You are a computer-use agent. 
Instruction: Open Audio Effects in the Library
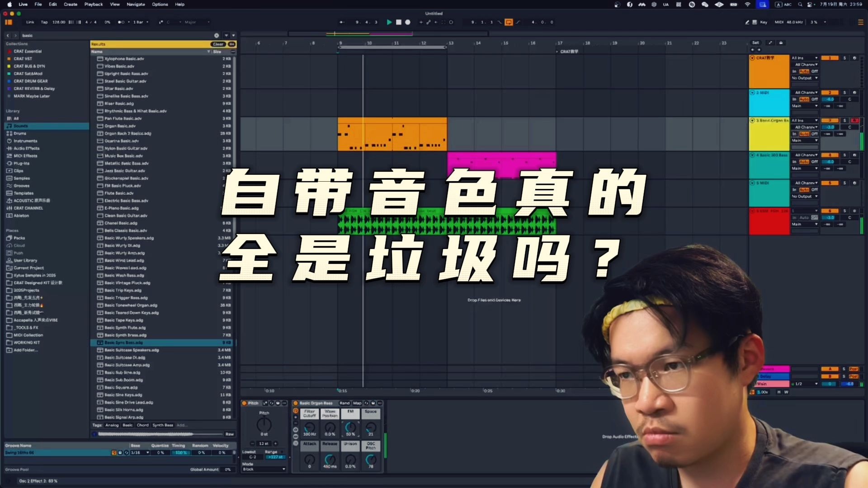47,148
